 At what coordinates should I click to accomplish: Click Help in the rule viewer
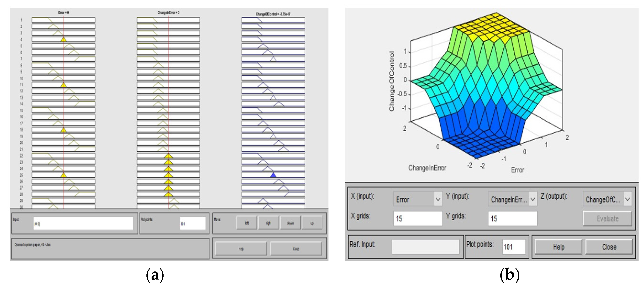pos(241,249)
